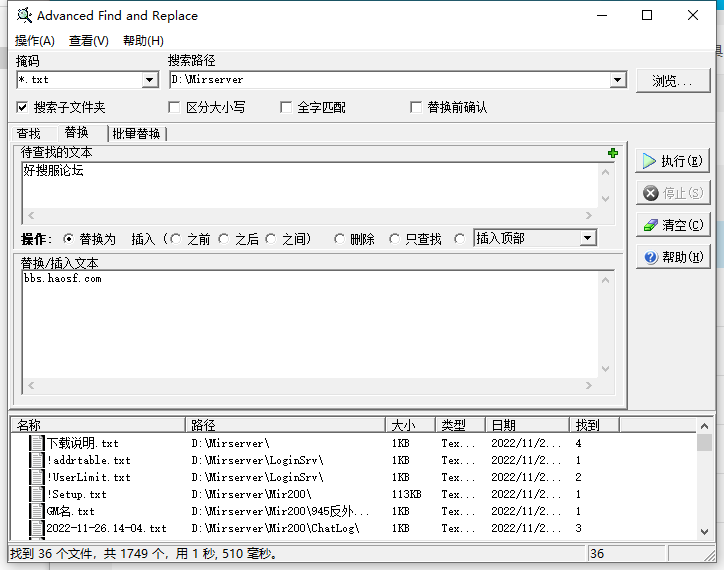Switch to the 查找 tab
The width and height of the screenshot is (724, 570).
pos(29,134)
